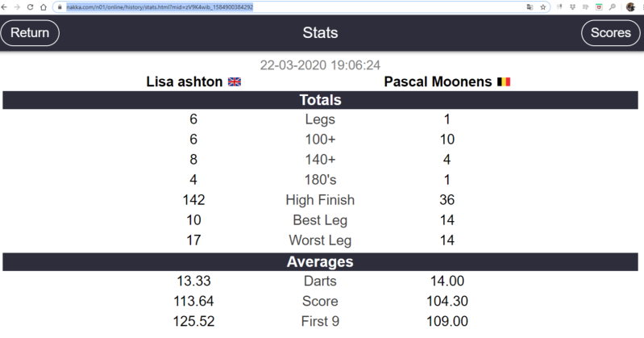Reload the current page
Image resolution: width=644 pixels, height=338 pixels.
(x=31, y=6)
